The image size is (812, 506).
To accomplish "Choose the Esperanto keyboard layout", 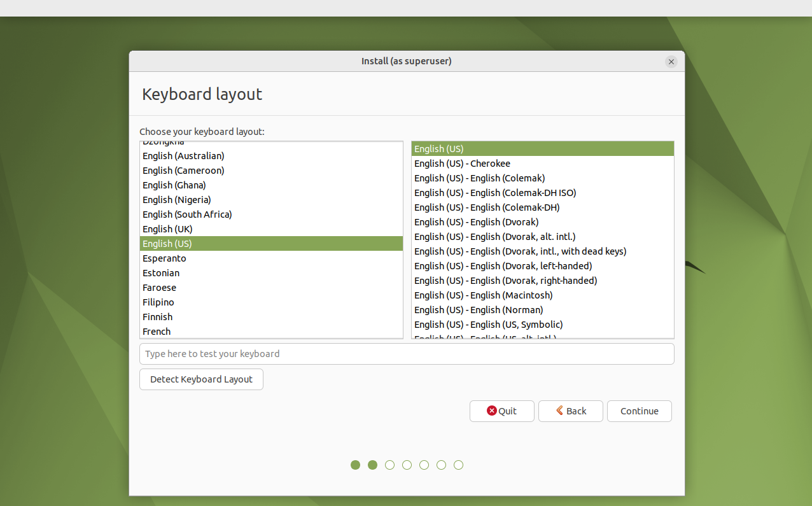I will pyautogui.click(x=164, y=258).
